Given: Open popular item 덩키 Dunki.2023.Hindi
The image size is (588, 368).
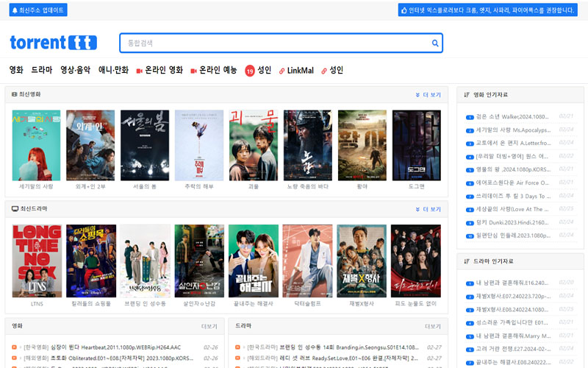Looking at the screenshot, I should coord(512,222).
